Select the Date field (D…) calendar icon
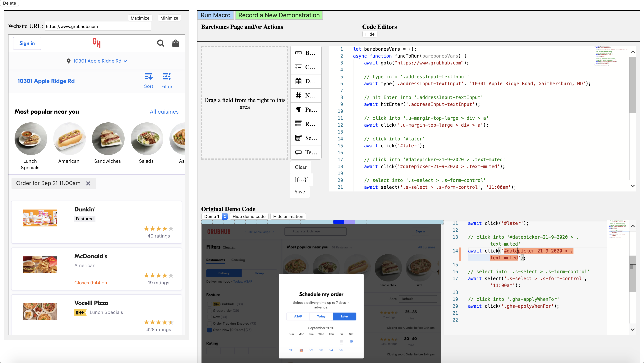Viewport: 644px width, 363px height. [298, 81]
